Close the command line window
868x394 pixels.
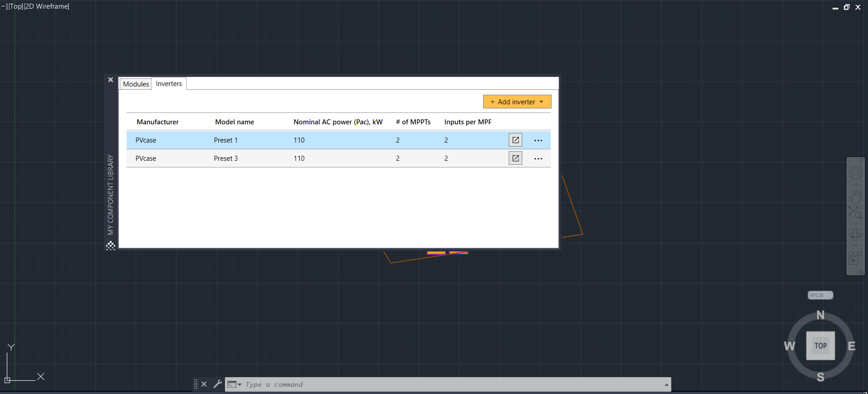click(x=204, y=384)
